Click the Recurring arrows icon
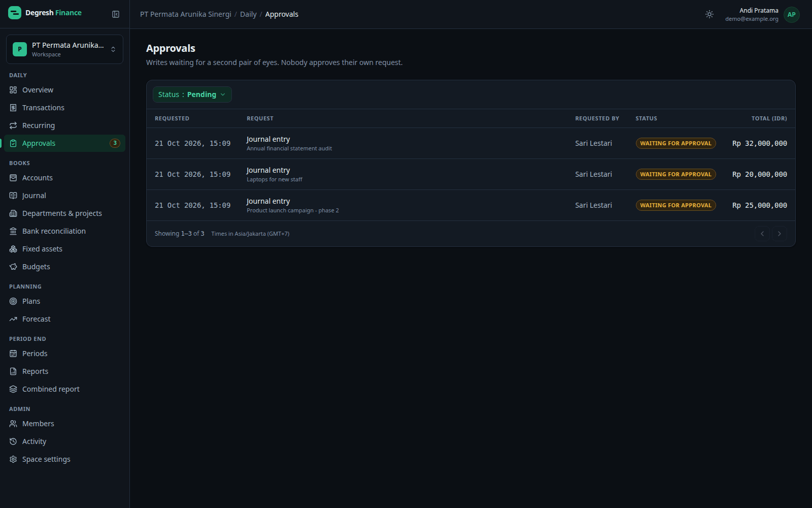This screenshot has height=508, width=812. (13, 125)
